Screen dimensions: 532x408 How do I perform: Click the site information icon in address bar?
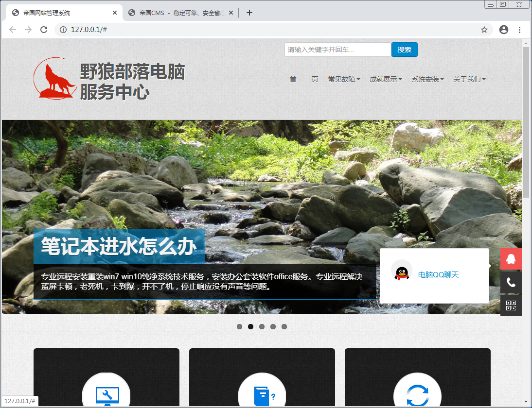pyautogui.click(x=63, y=30)
